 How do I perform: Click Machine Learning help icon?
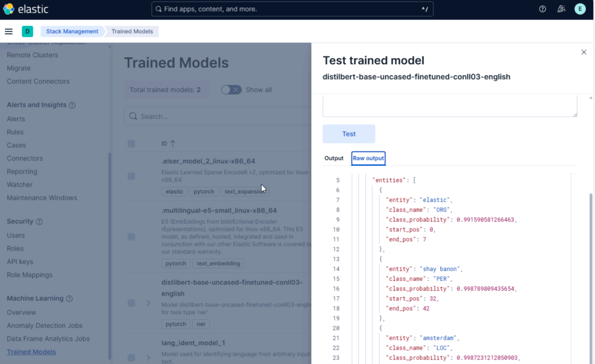point(69,298)
